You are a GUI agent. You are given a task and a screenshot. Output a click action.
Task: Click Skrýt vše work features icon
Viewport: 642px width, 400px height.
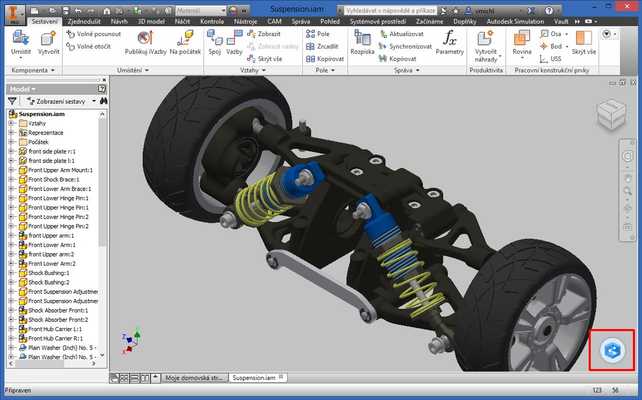coord(583,43)
